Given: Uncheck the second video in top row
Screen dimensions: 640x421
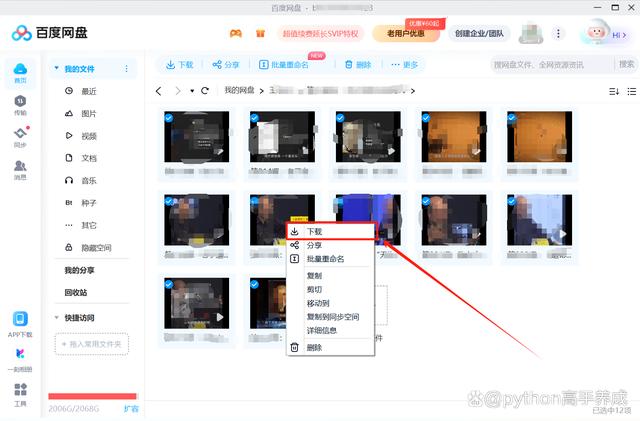Looking at the screenshot, I should pos(254,118).
